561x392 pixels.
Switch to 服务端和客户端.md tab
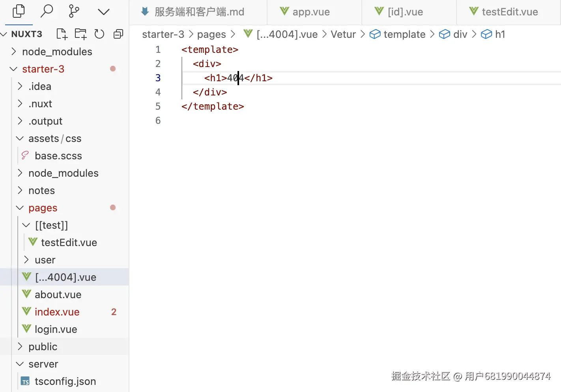(198, 12)
